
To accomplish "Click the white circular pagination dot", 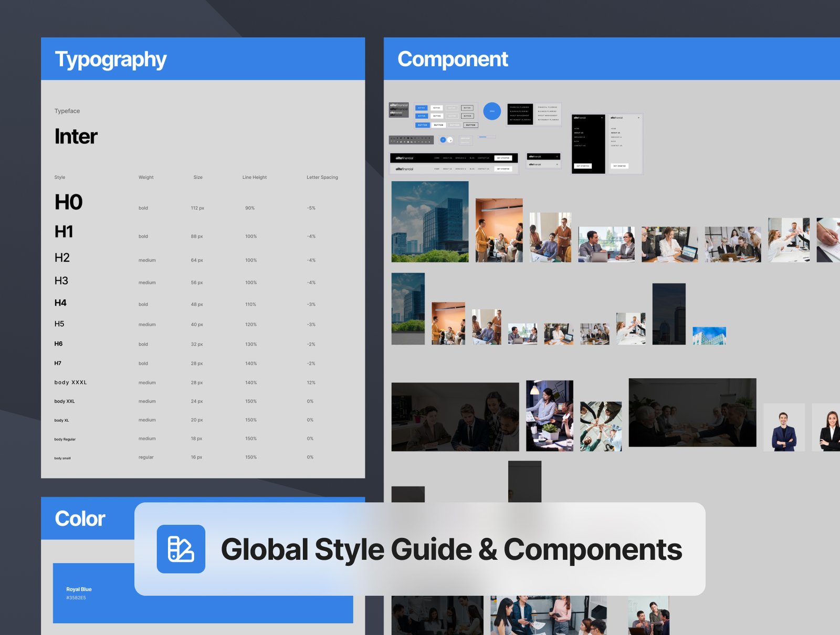I will (x=450, y=140).
